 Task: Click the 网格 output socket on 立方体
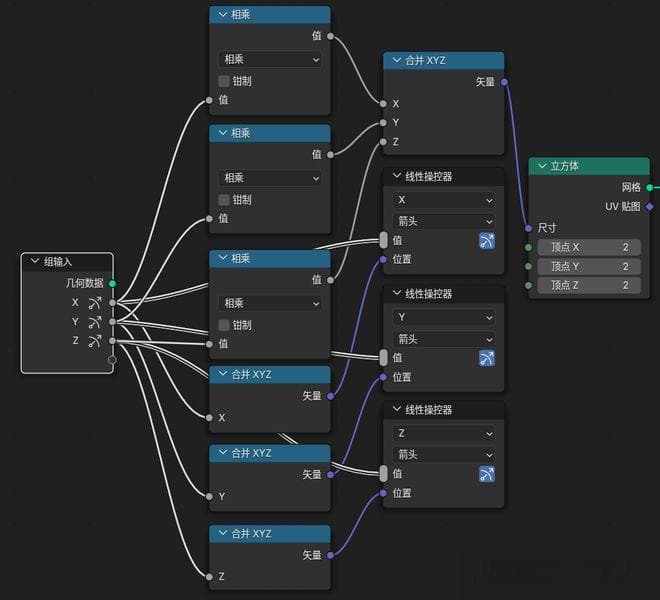tap(650, 187)
